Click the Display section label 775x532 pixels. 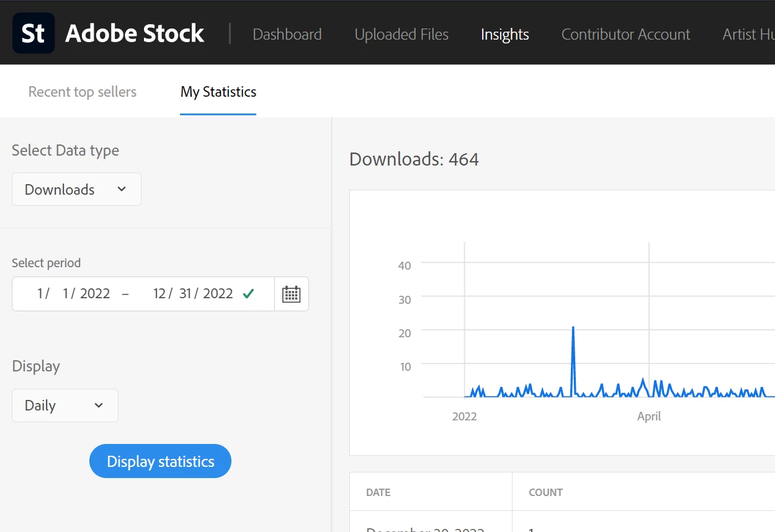click(x=36, y=366)
